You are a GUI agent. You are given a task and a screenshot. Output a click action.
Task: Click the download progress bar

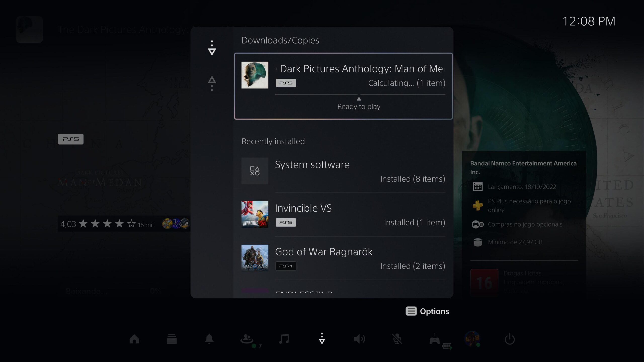pyautogui.click(x=360, y=95)
